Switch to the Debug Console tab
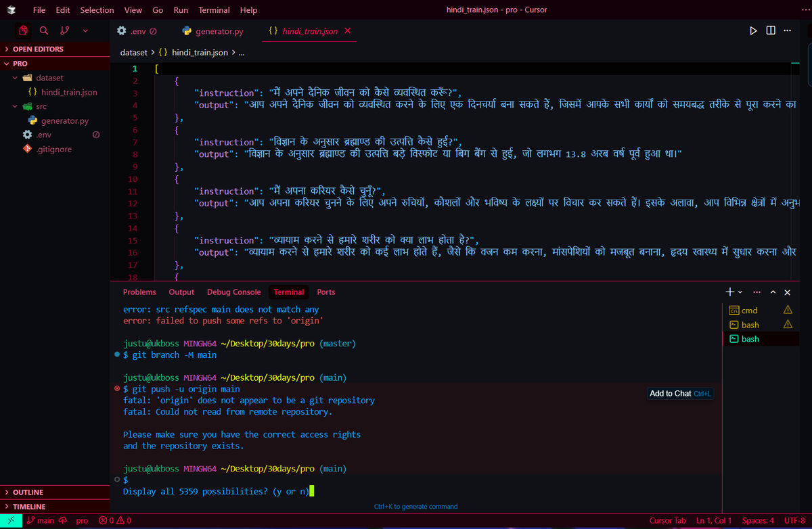812x529 pixels. click(x=233, y=292)
